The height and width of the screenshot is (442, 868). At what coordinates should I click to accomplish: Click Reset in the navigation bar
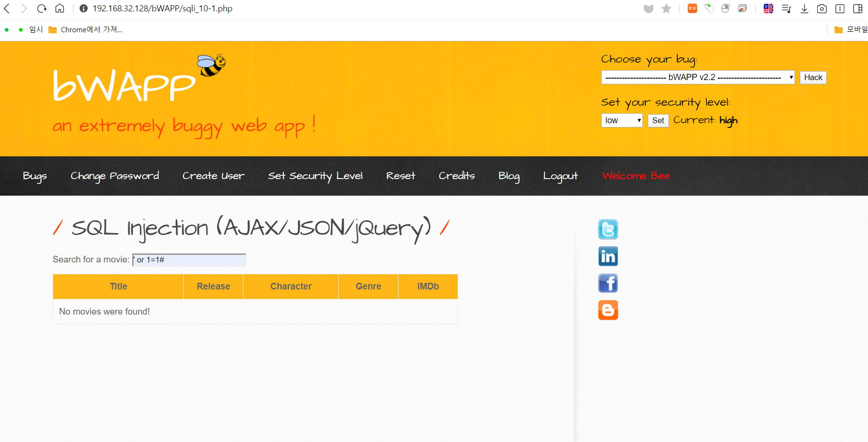point(400,176)
